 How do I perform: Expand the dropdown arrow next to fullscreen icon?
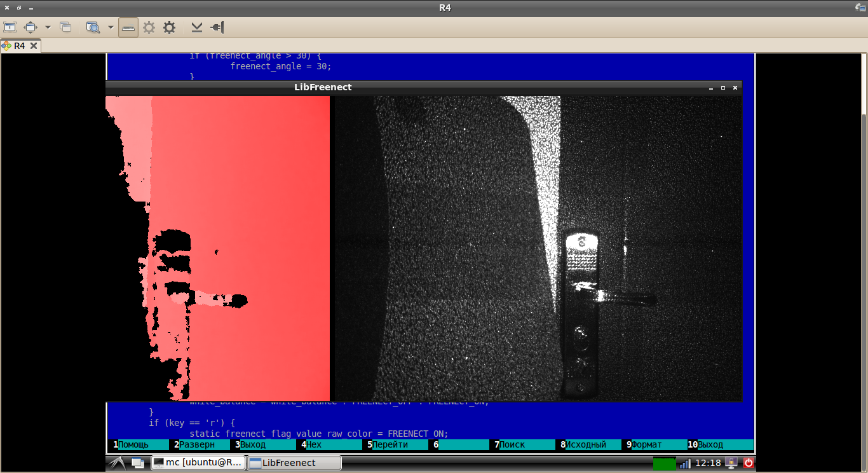48,27
